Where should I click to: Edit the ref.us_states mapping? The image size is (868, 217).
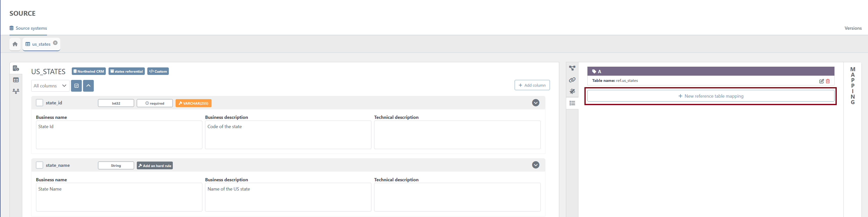click(x=821, y=81)
